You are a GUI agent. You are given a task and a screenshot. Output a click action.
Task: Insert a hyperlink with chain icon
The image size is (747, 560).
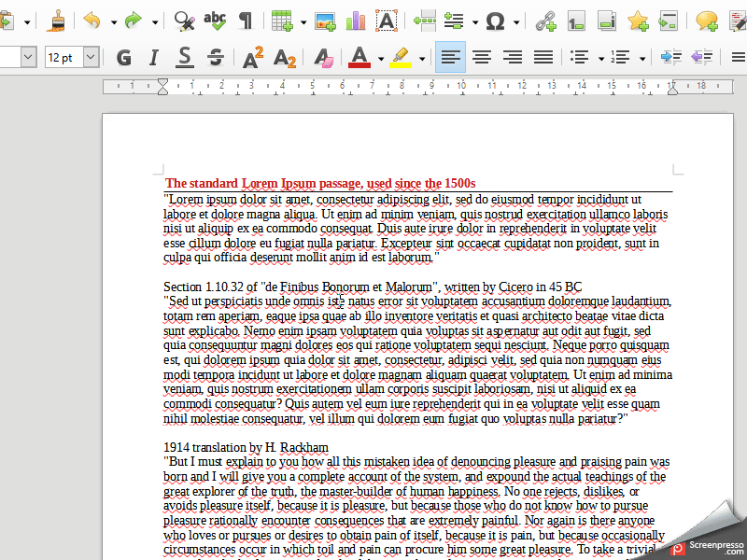tap(545, 21)
